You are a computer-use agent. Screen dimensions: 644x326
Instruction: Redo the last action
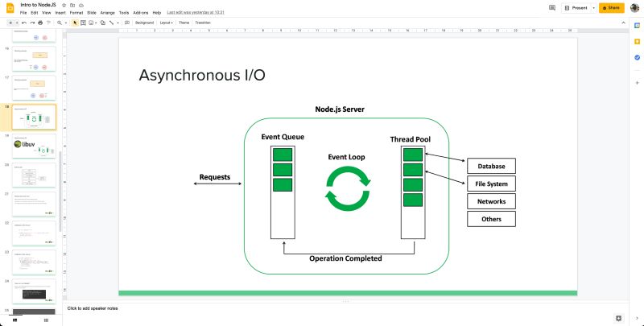[32, 23]
